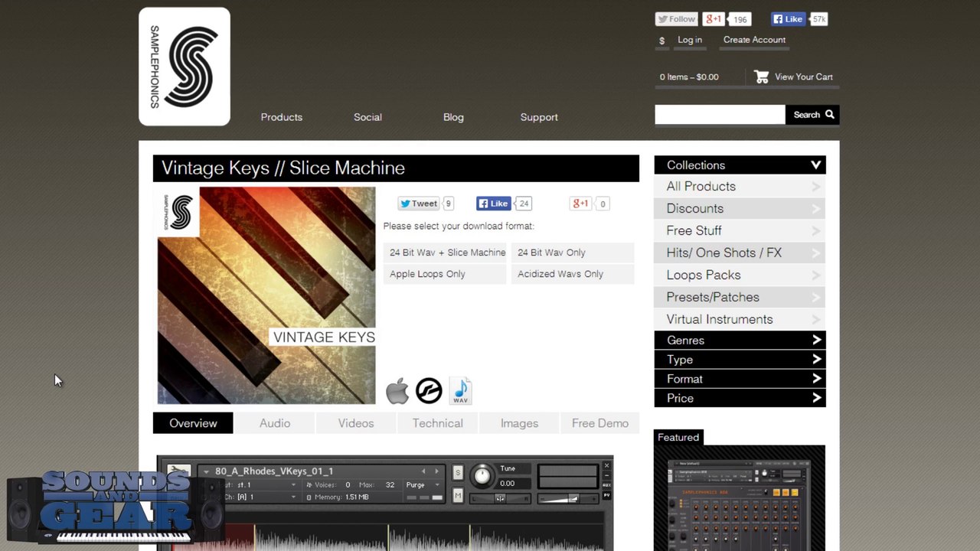
Task: Switch to the Technical tab
Action: pyautogui.click(x=438, y=423)
